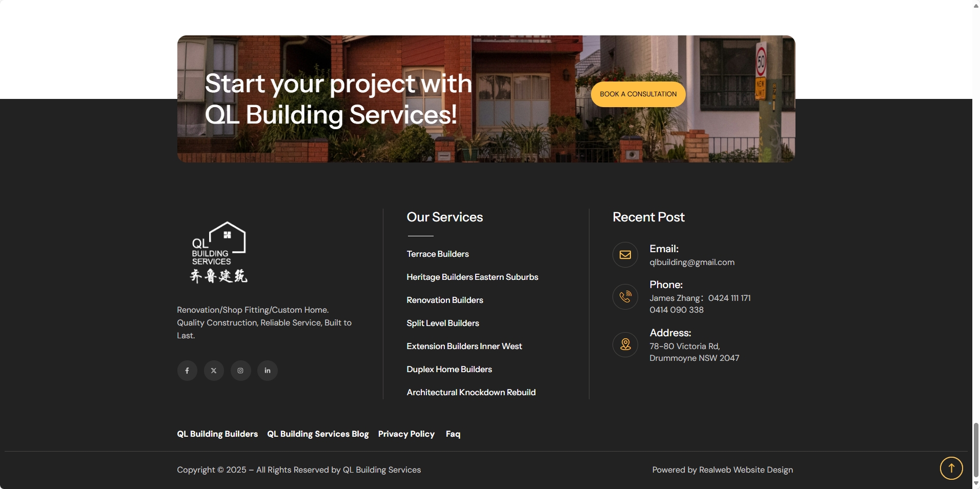Go to Heritage Builders Eastern Suburbs

coord(472,277)
